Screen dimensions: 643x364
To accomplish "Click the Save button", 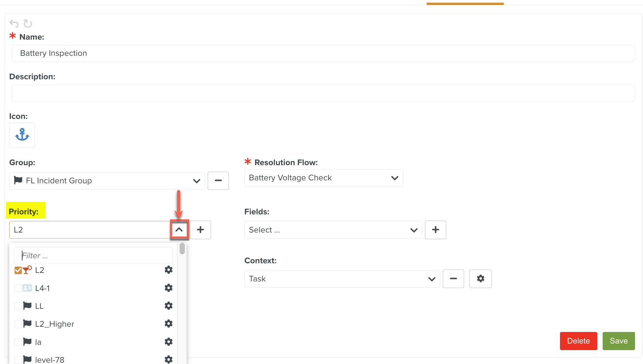I will coord(619,341).
